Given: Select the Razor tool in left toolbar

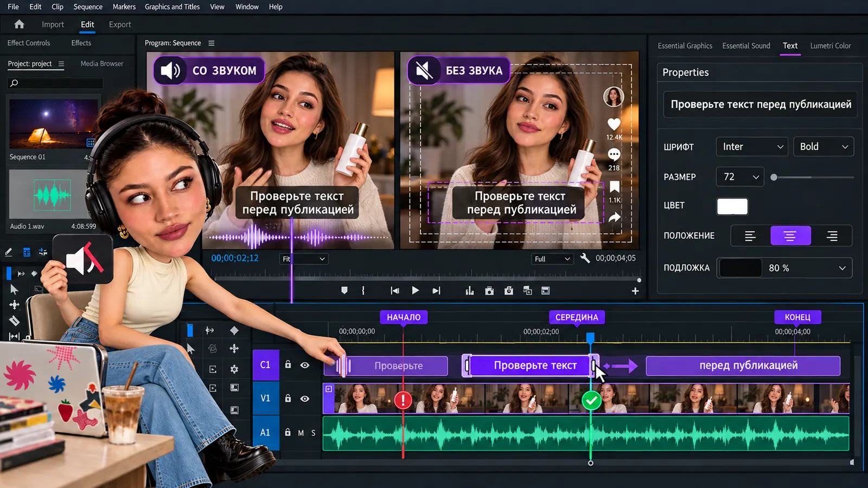Looking at the screenshot, I should (15, 320).
